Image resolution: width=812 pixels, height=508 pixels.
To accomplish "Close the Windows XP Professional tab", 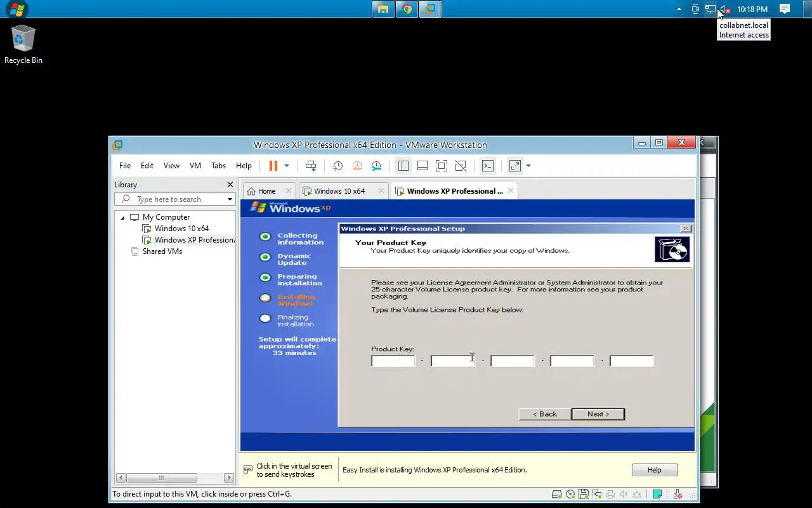I will point(511,190).
